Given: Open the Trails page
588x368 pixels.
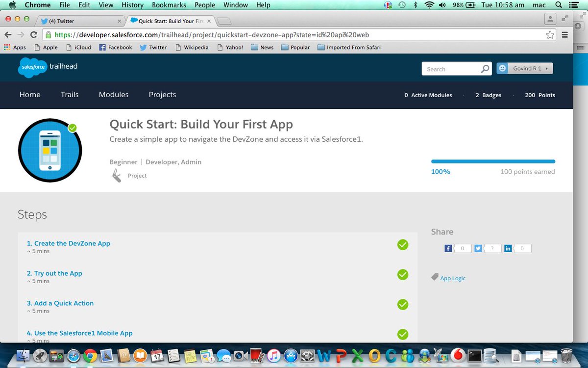Looking at the screenshot, I should click(x=70, y=95).
